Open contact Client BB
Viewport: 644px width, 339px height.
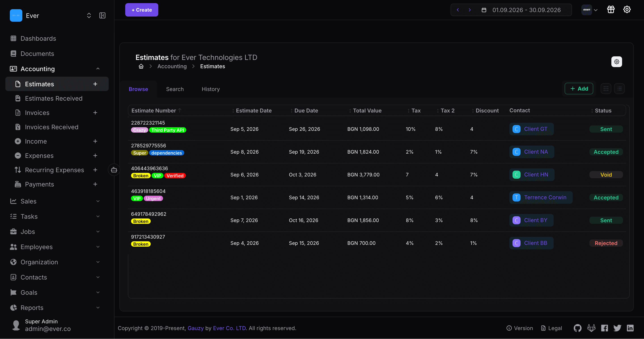click(532, 243)
